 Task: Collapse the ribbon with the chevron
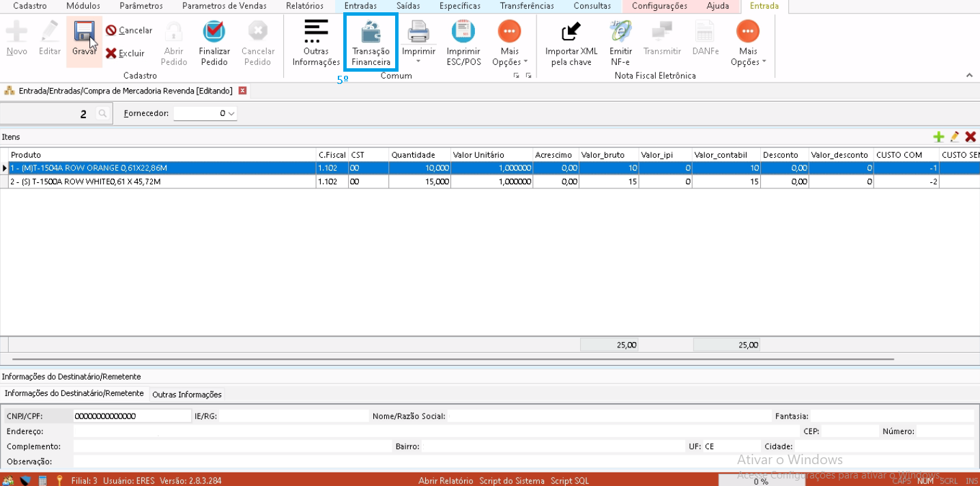pyautogui.click(x=969, y=75)
